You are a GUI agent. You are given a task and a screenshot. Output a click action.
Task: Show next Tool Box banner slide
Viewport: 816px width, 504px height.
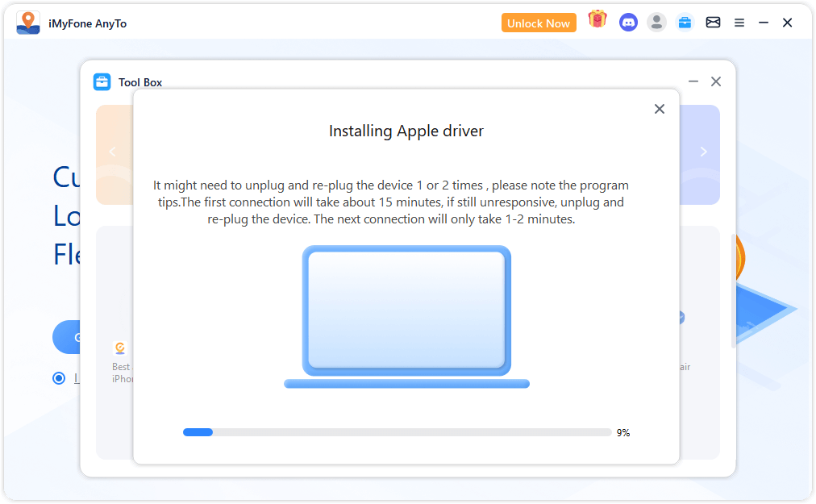[704, 152]
